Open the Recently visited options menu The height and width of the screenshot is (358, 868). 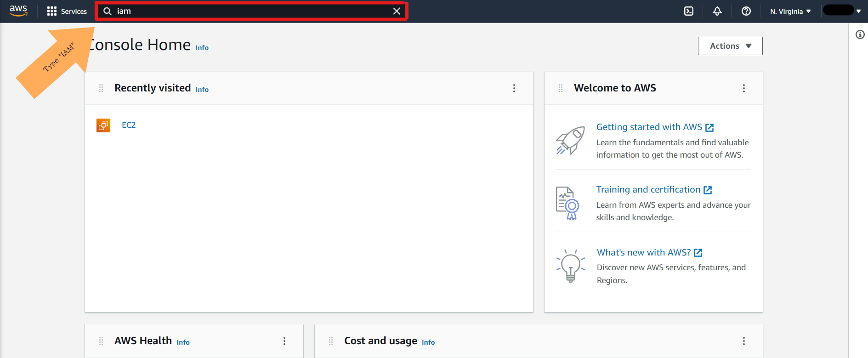tap(514, 88)
